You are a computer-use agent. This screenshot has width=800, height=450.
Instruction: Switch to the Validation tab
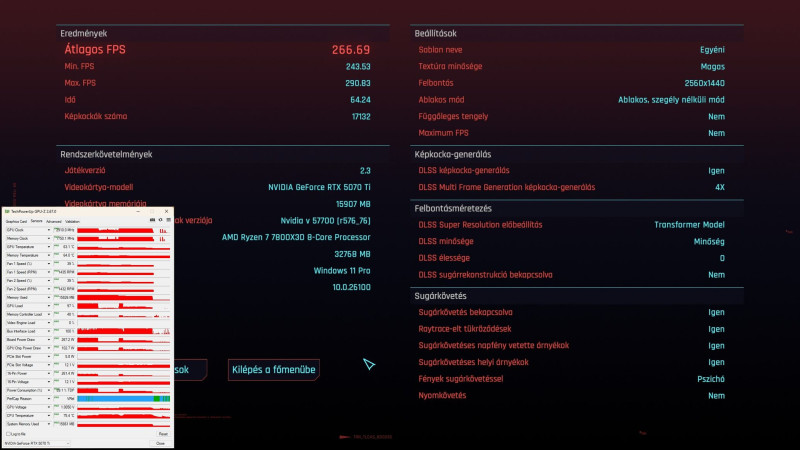pyautogui.click(x=72, y=221)
